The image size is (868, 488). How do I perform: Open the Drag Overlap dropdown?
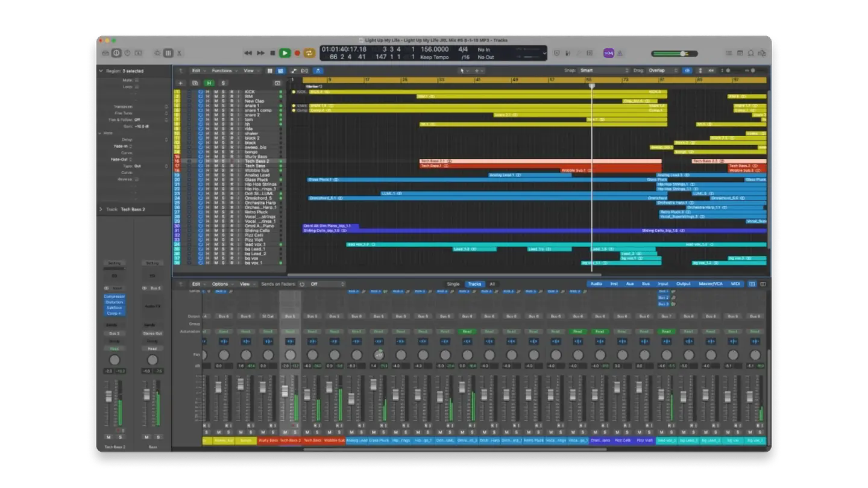pos(662,70)
